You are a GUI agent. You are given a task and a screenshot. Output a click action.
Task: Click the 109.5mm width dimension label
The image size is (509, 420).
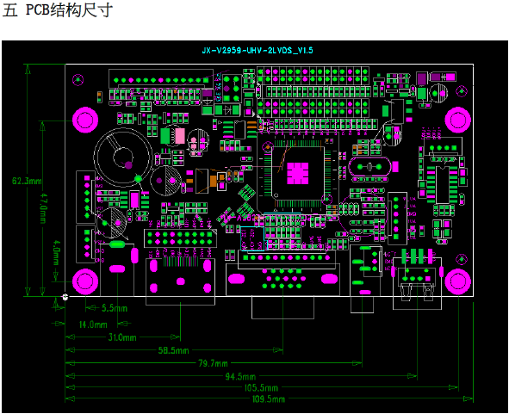tap(269, 399)
